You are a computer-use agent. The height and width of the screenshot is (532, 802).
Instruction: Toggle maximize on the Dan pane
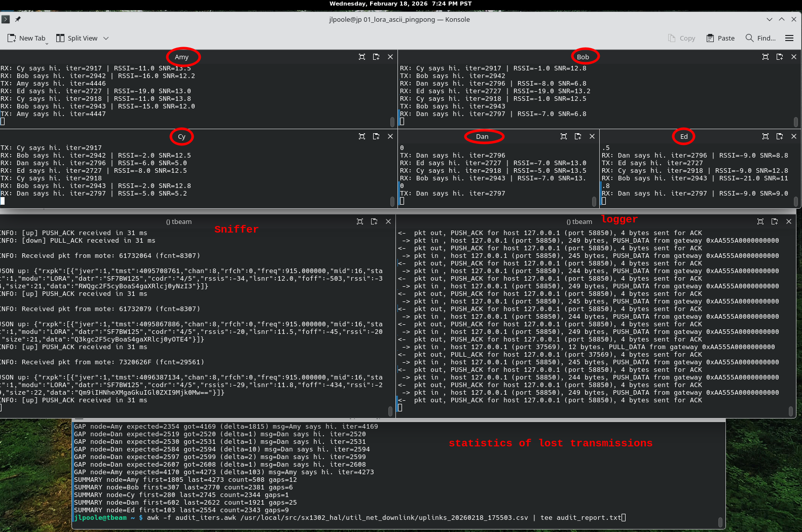pos(564,136)
